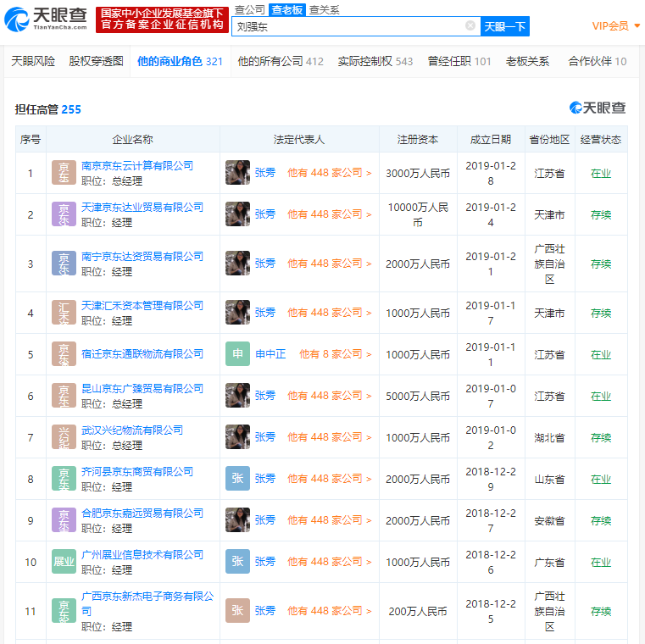Open the 宿迁京东通联物流有限公司 link
This screenshot has width=645, height=644.
tap(142, 354)
